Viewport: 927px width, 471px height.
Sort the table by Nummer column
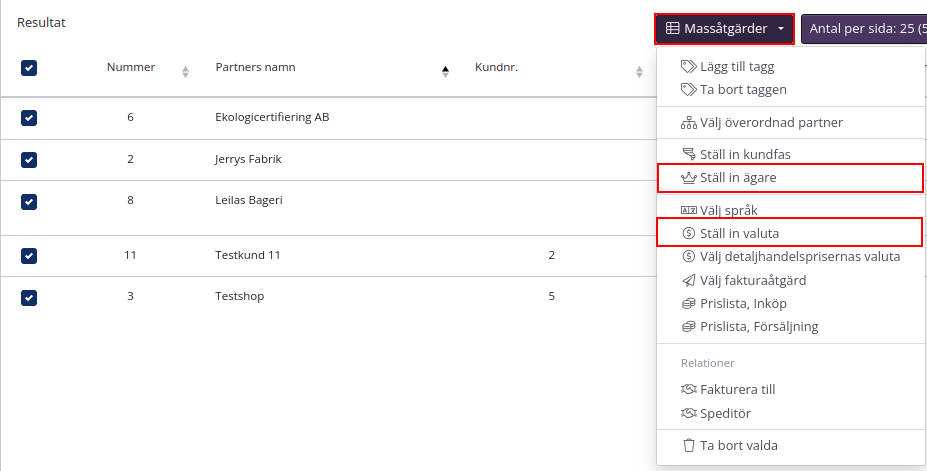point(185,70)
